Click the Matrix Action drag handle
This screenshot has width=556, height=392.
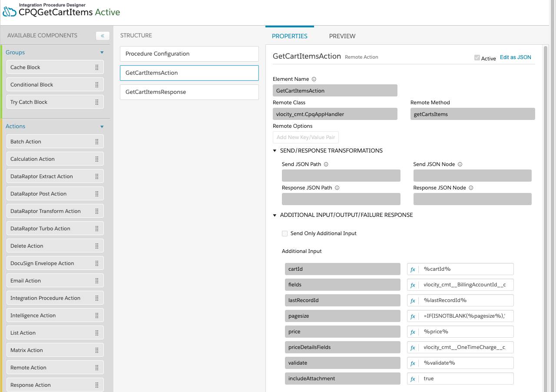(97, 350)
